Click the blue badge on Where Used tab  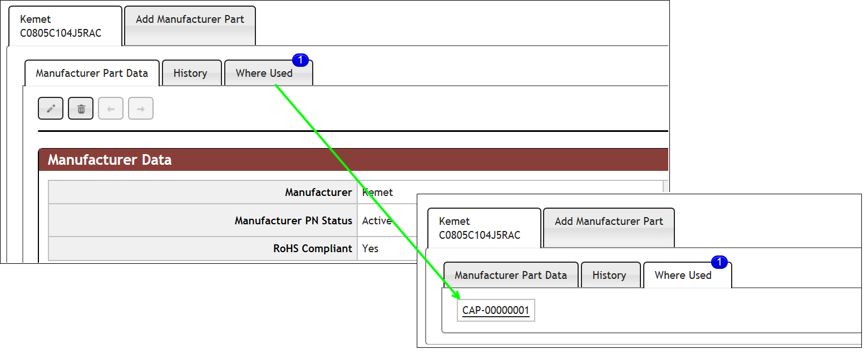[300, 60]
